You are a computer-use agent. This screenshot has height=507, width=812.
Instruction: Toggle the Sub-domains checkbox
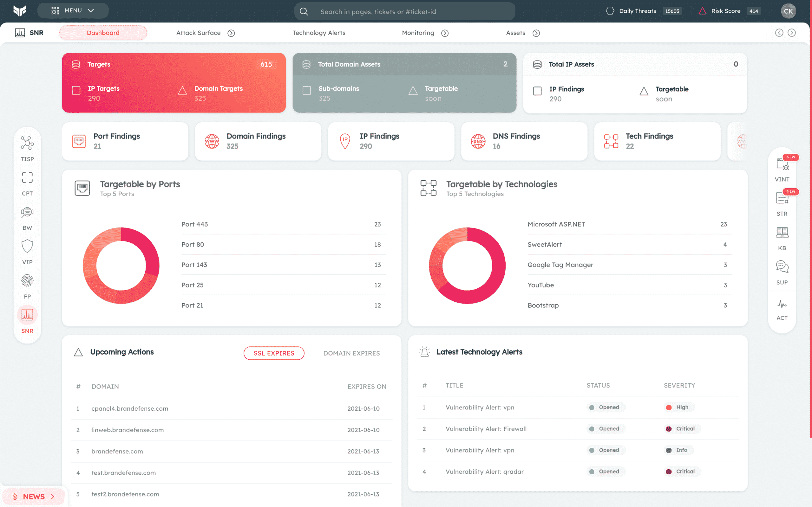307,90
